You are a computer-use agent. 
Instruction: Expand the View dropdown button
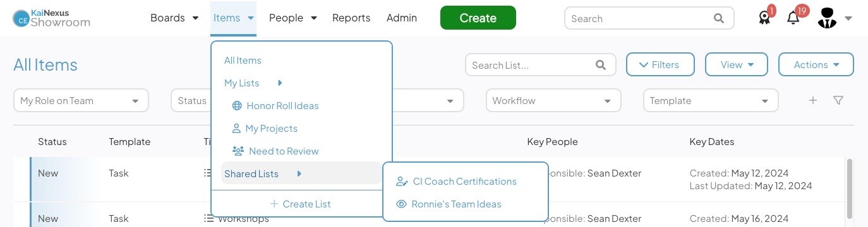point(737,64)
